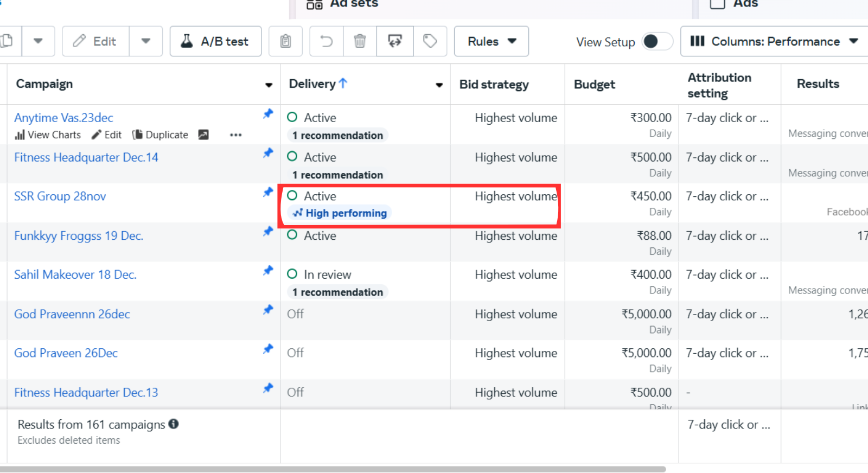Screen dimensions: 868x473
Task: Expand Columns: Performance dropdown
Action: click(x=774, y=41)
